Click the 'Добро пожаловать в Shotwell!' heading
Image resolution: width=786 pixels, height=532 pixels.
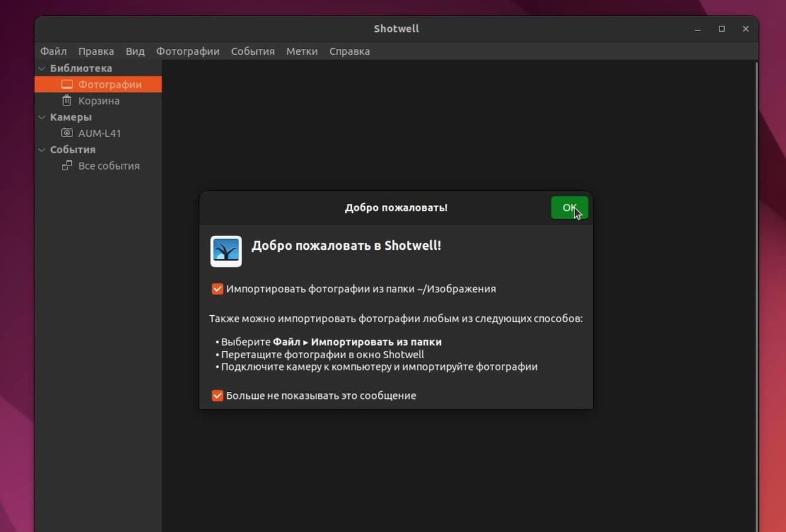pos(346,246)
